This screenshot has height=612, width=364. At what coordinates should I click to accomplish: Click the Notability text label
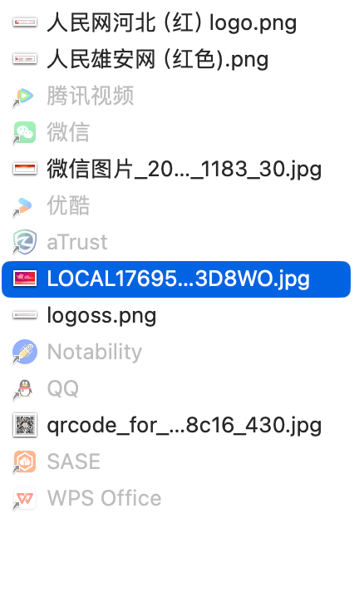[95, 352]
